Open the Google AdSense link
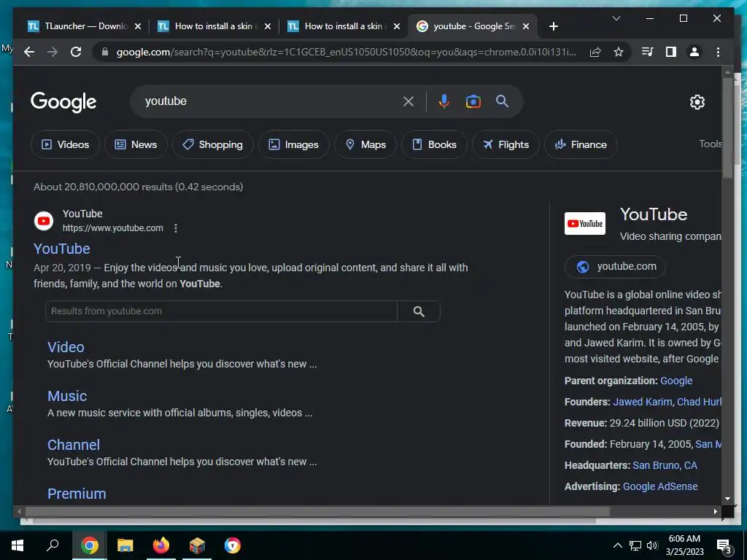 coord(659,486)
